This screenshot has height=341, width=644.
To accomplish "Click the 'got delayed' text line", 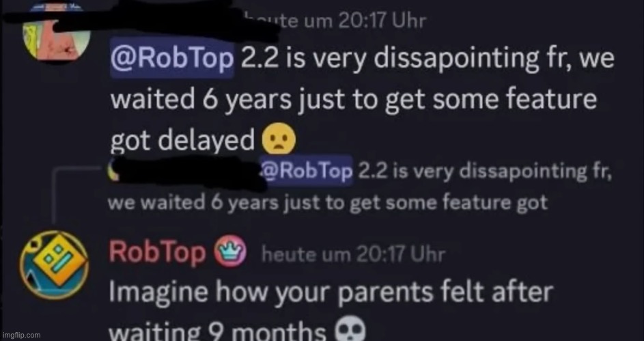I will coord(182,141).
